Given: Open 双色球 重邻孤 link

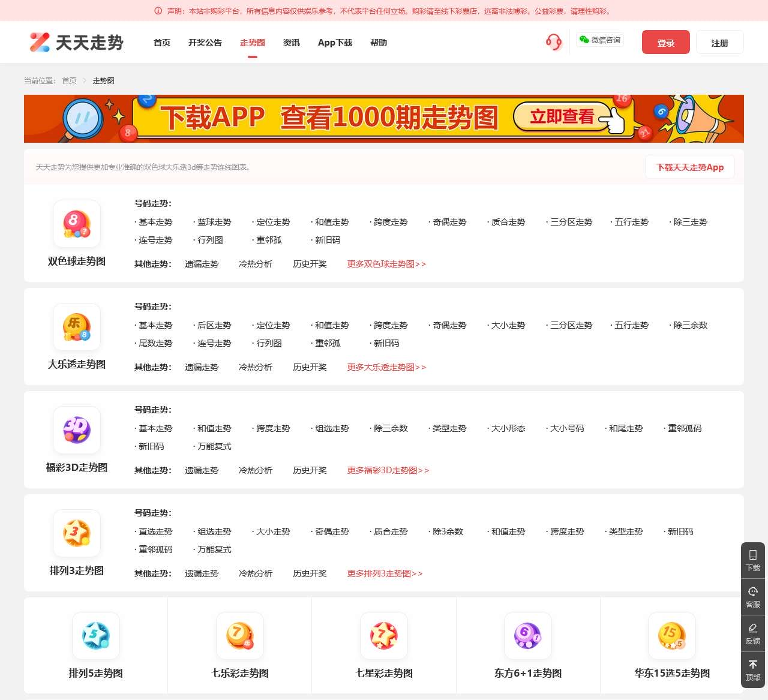Looking at the screenshot, I should click(267, 240).
